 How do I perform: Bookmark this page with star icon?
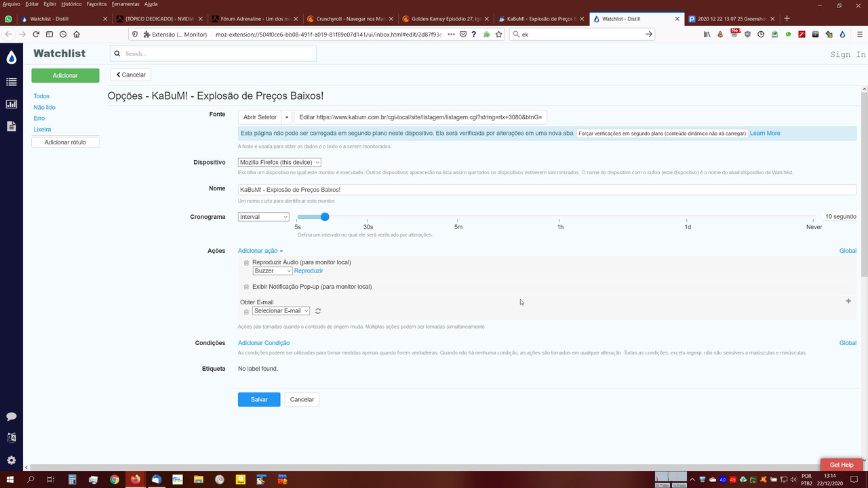click(x=499, y=34)
